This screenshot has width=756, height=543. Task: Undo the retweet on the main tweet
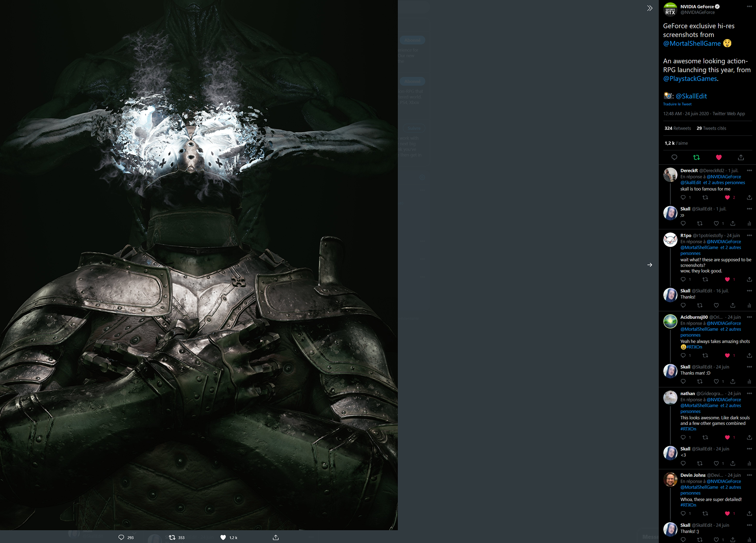pyautogui.click(x=697, y=157)
